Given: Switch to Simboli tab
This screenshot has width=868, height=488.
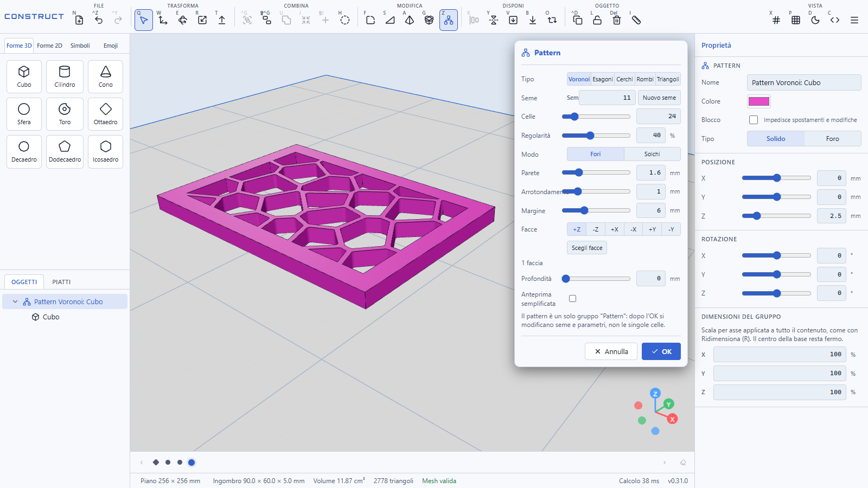Looking at the screenshot, I should [80, 46].
